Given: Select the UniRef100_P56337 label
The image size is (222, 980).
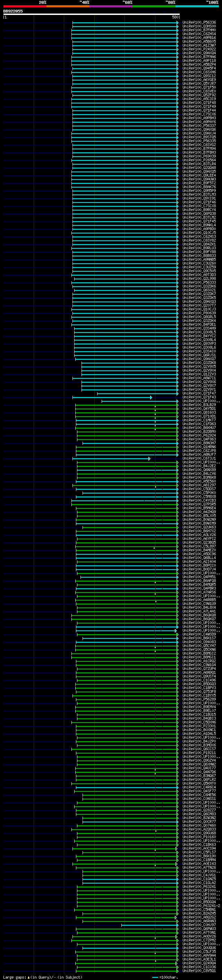Looking at the screenshot, I should [199, 125].
